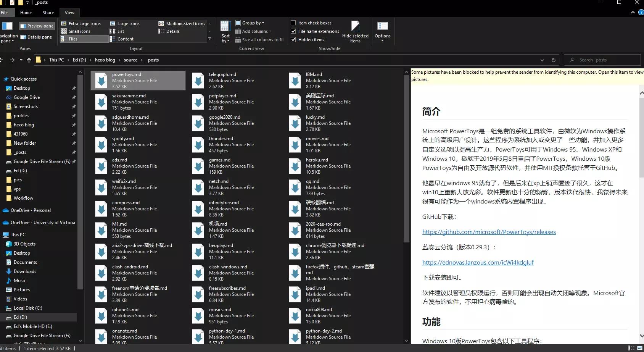Expand the layout gallery More arrow
This screenshot has height=352, width=644.
(x=209, y=39)
